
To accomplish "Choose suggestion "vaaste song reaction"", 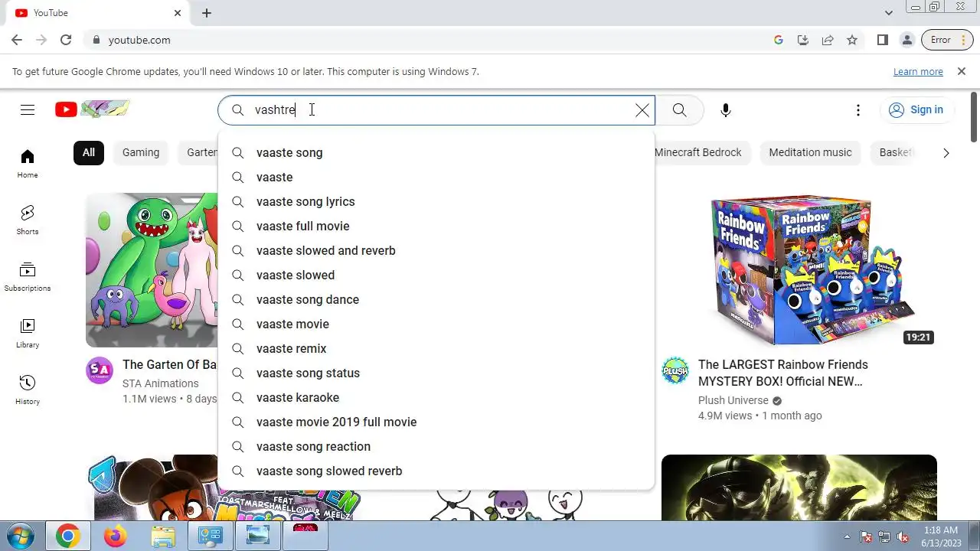I will point(436,446).
